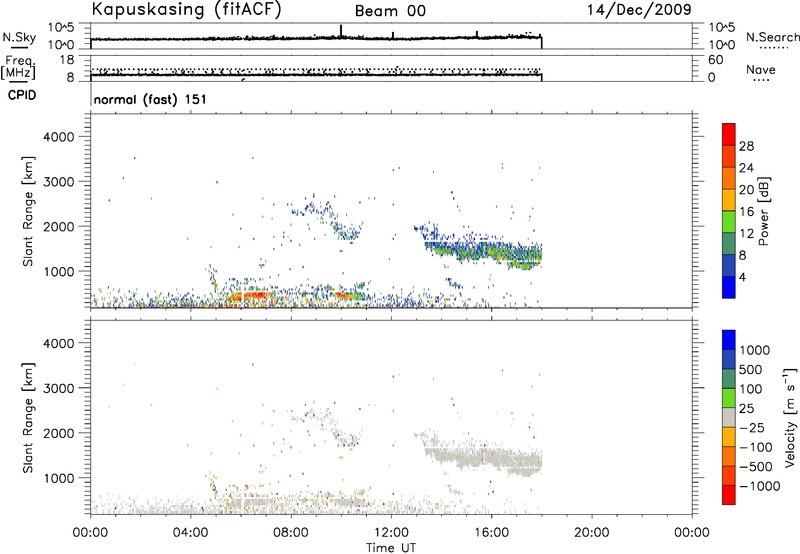Click the "18" frequency axis value
This screenshot has height=554, width=800.
pyautogui.click(x=67, y=60)
